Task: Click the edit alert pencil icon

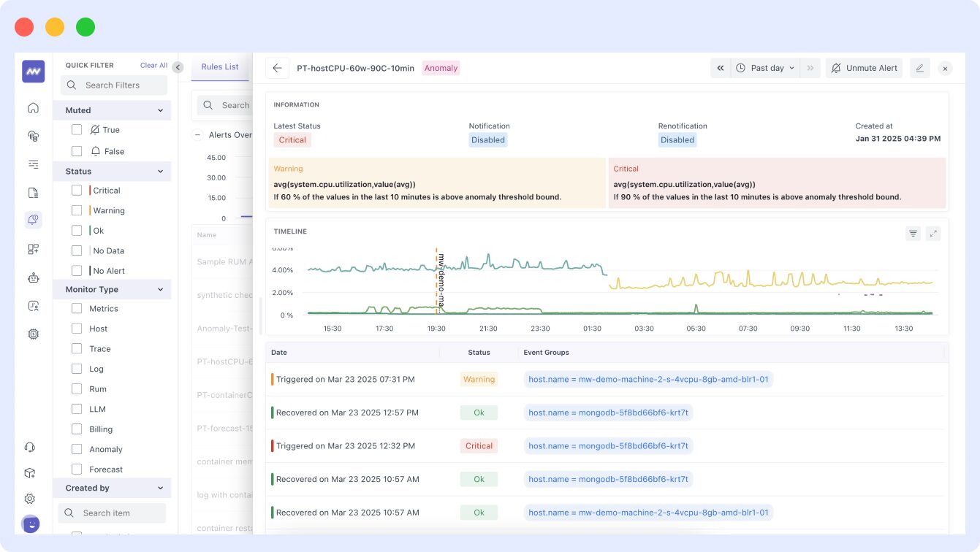Action: click(919, 68)
